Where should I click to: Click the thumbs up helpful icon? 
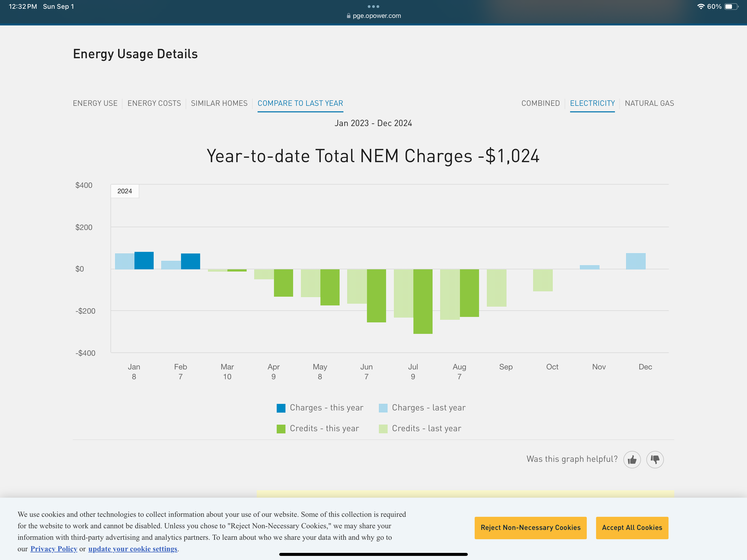click(632, 459)
